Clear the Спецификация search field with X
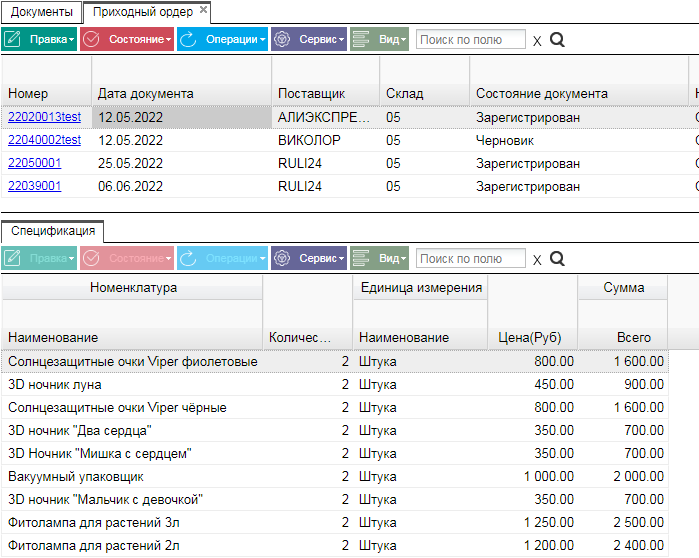Image resolution: width=699 pixels, height=558 pixels. [537, 260]
